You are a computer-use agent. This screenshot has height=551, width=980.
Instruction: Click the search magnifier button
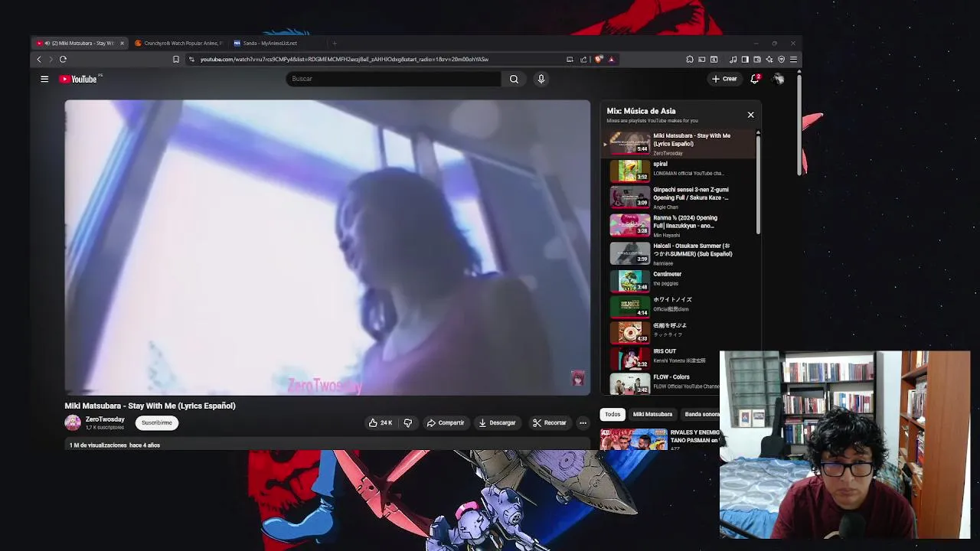pyautogui.click(x=514, y=79)
